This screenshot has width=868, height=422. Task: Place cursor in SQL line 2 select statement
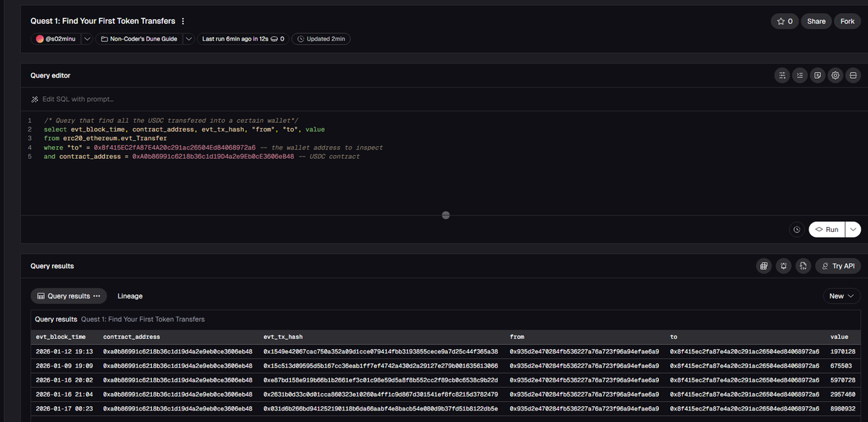[x=184, y=129]
